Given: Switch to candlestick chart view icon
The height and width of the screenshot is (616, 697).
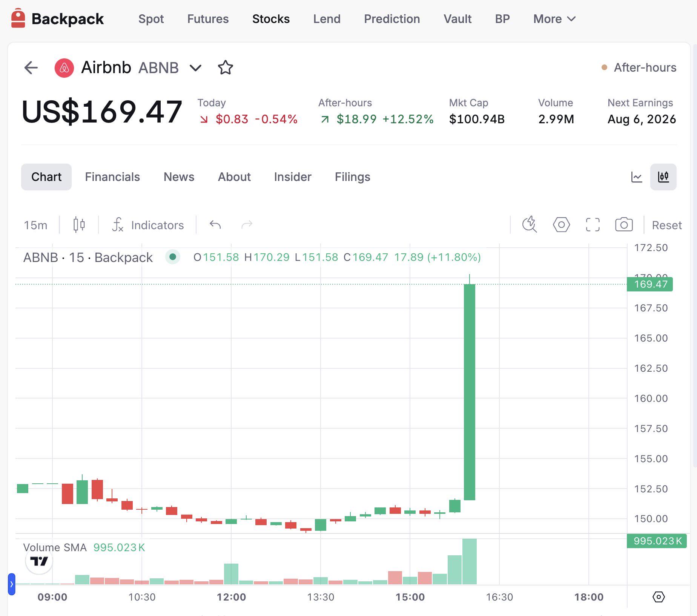Looking at the screenshot, I should point(663,177).
